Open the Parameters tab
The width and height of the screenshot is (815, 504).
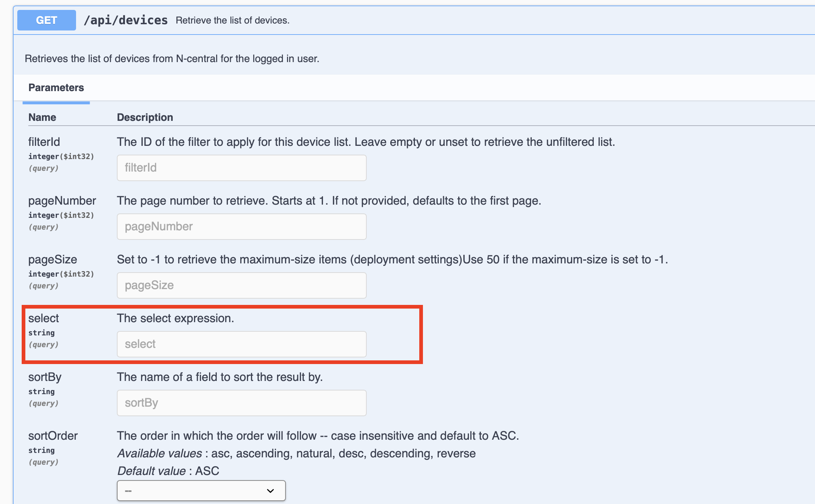click(56, 87)
